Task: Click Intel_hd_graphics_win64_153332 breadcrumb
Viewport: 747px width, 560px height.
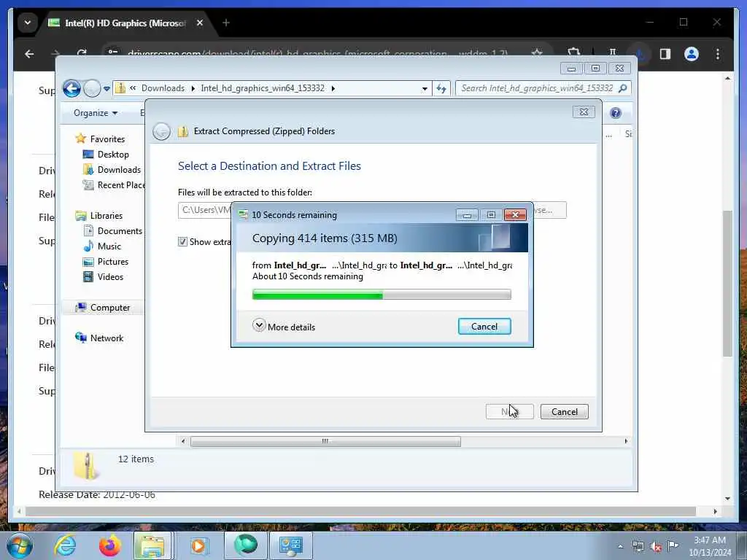Action: tap(263, 88)
